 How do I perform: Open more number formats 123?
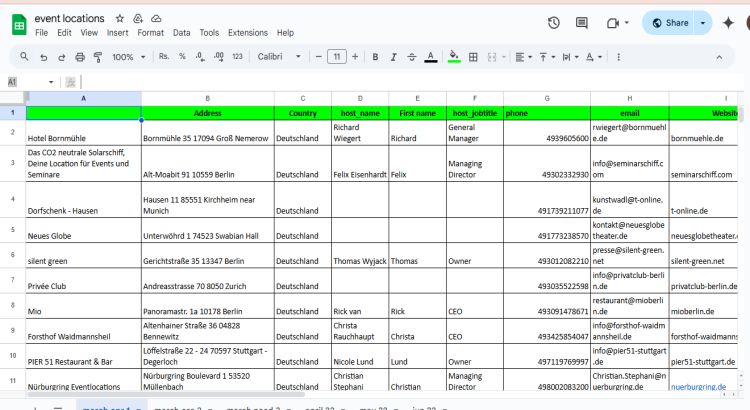coord(237,56)
